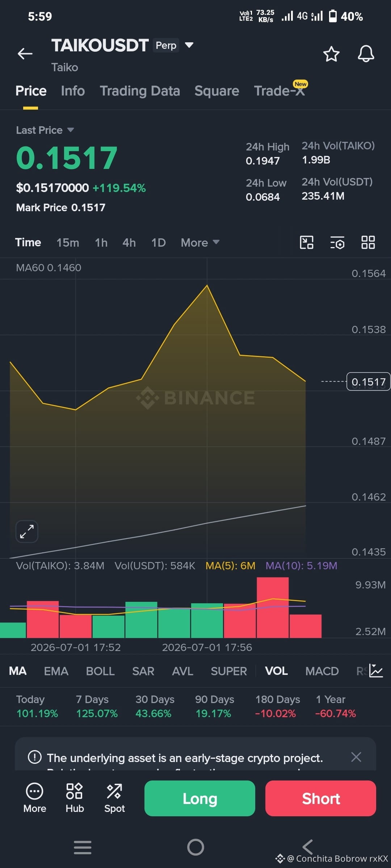Tap the MA(10): 5.19M volume label
391x868 pixels.
[301, 566]
